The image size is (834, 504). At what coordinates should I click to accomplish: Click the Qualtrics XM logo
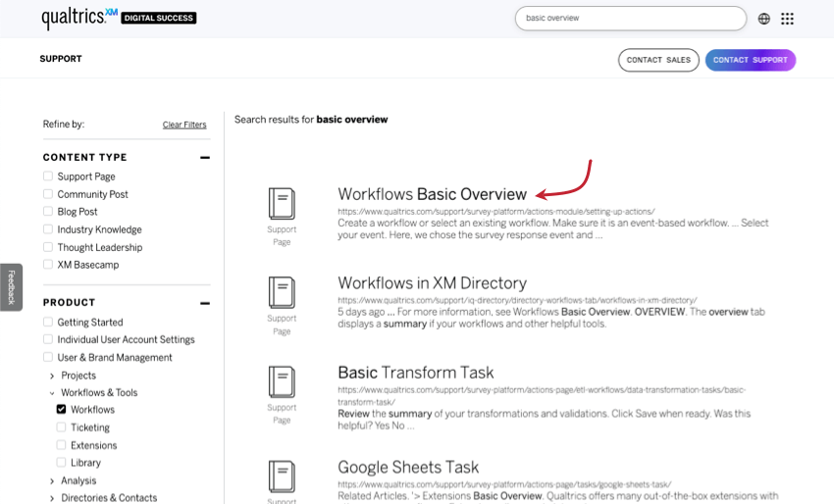click(x=79, y=18)
